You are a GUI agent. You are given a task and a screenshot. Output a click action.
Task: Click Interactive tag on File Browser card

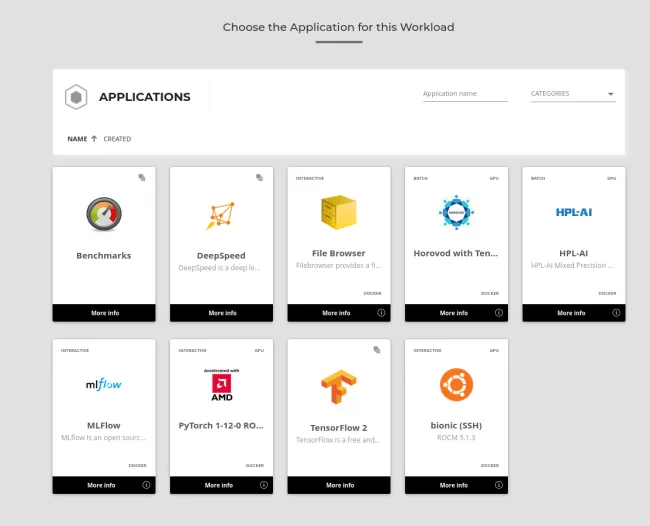click(x=310, y=178)
